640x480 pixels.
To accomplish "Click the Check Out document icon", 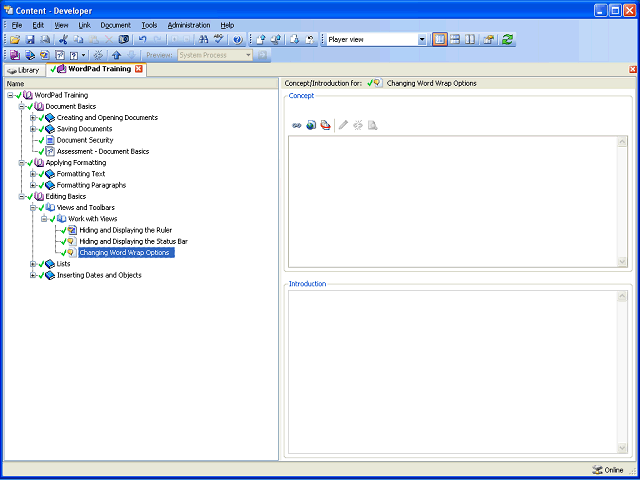I will [295, 40].
